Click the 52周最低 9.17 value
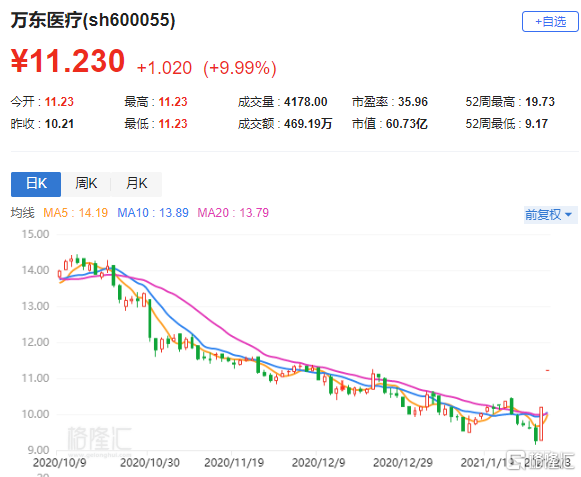 (x=507, y=123)
